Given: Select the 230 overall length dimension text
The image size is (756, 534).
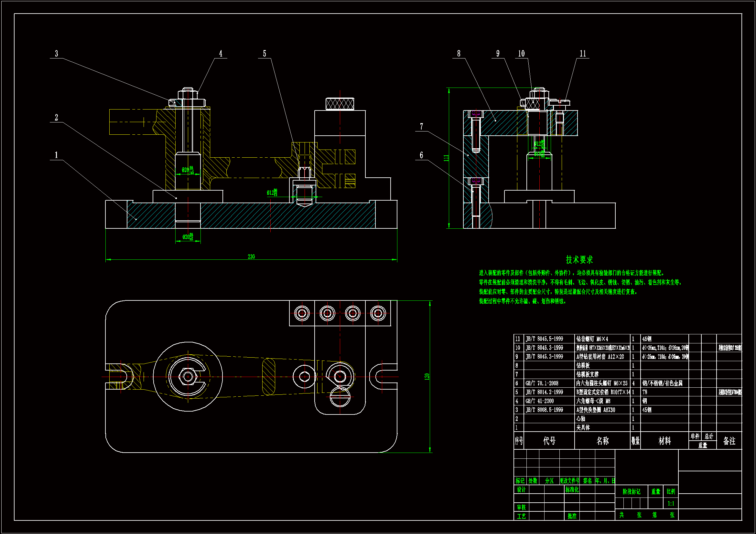Looking at the screenshot, I should [251, 257].
